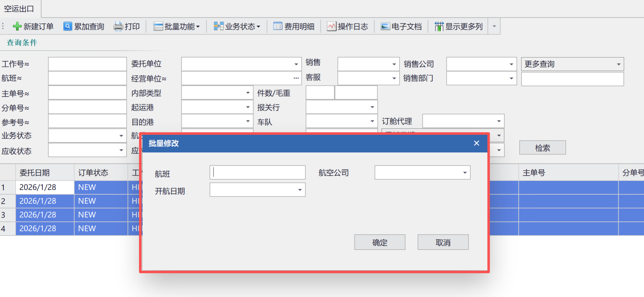
Task: Click 显示更多列 show more columns
Action: point(459,26)
